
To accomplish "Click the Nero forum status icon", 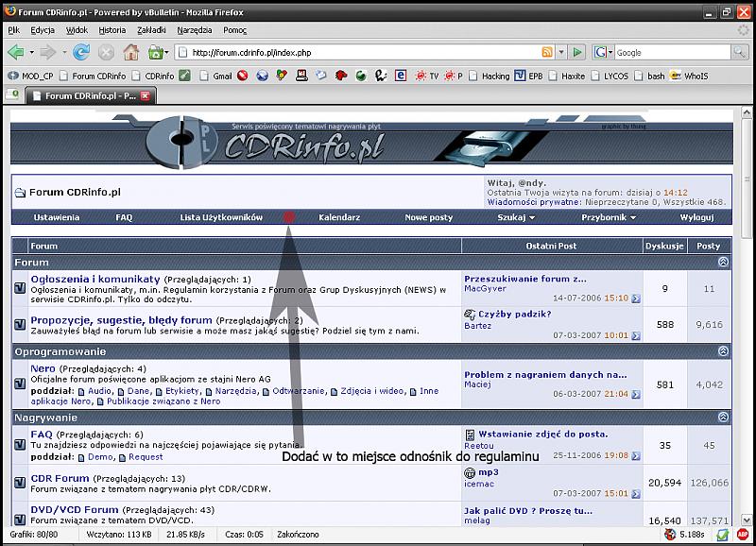I will coord(20,384).
